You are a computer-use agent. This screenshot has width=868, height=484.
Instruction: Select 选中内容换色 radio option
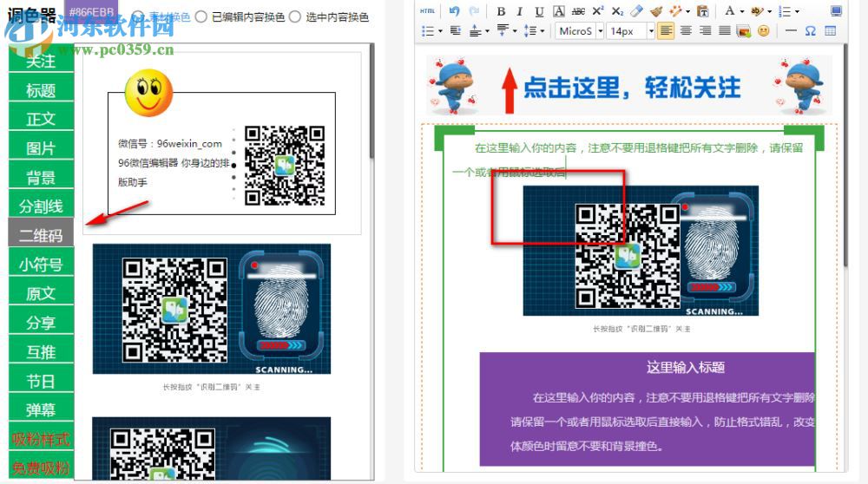click(295, 17)
